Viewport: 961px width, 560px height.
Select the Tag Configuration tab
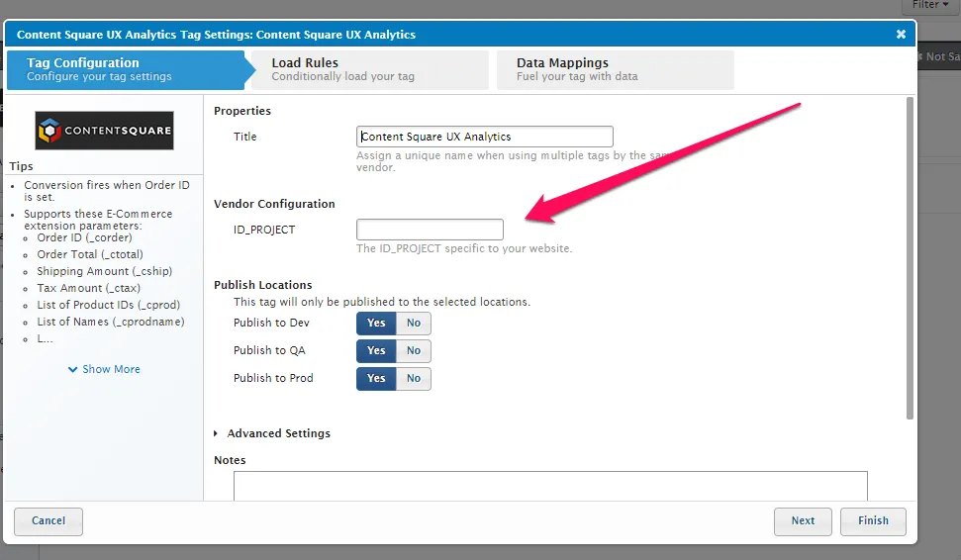[124, 69]
